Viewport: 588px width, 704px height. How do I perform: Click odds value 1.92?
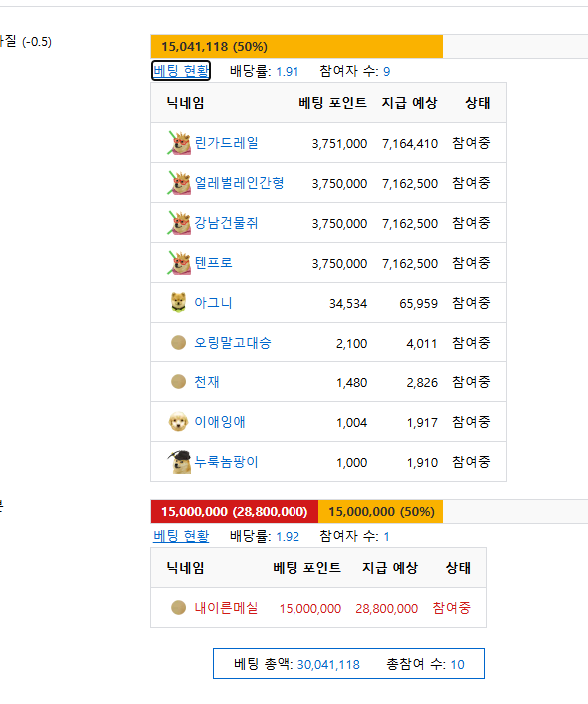[288, 536]
